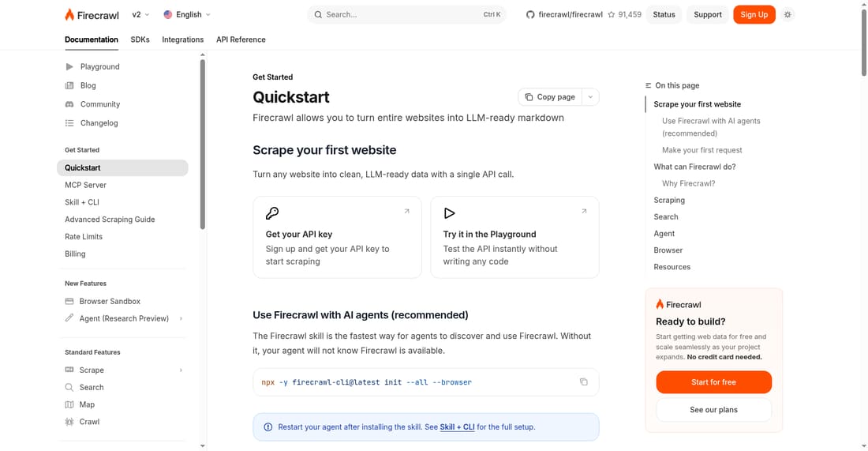Screen dimensions: 868x451
Task: Open the Map feature icon
Action: [69, 404]
